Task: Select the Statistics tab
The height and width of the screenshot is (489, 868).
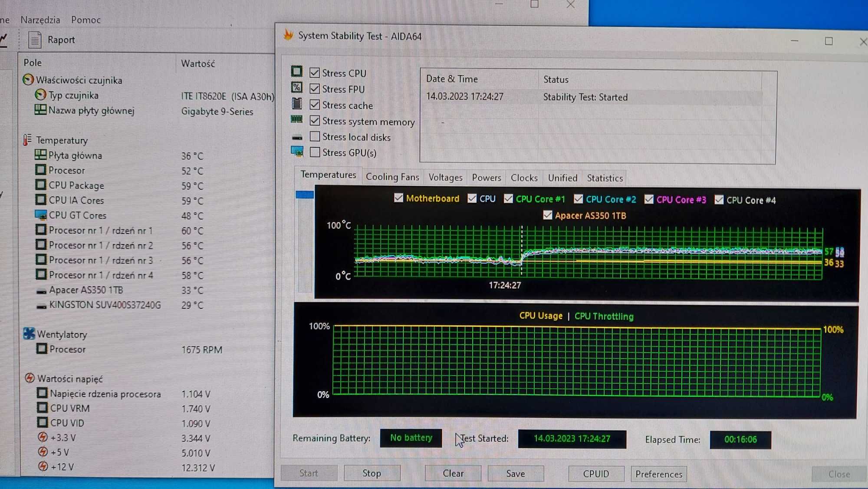Action: point(604,178)
